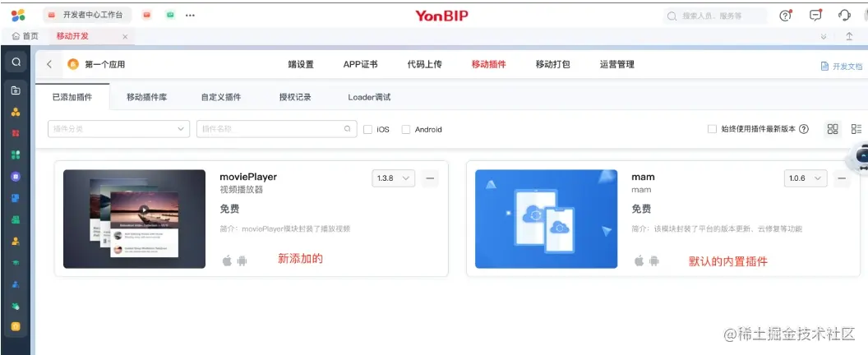Open the moviePlayer plugin thumbnail
This screenshot has width=868, height=355.
coord(135,219)
